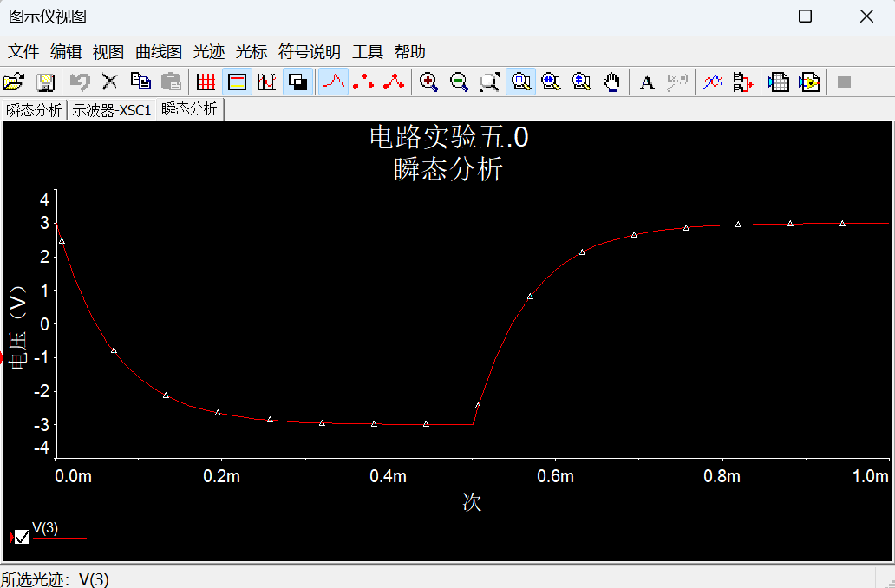Open the 光迹 menu
This screenshot has height=588, width=895.
coord(209,52)
